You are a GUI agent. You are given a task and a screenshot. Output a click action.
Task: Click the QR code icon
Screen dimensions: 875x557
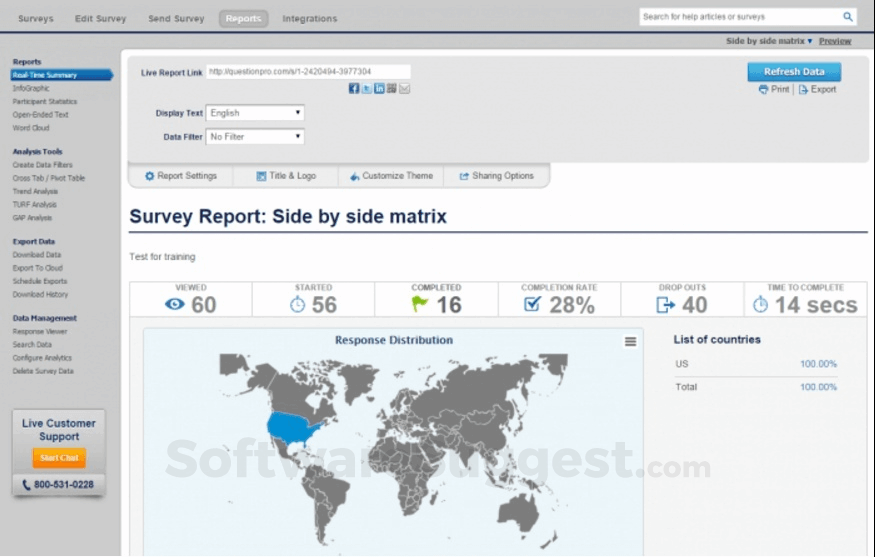pyautogui.click(x=392, y=89)
